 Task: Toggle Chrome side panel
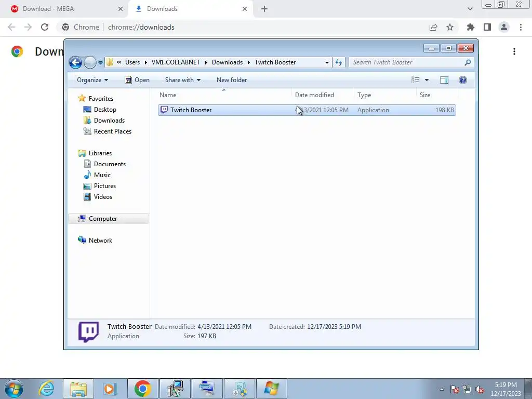[487, 27]
